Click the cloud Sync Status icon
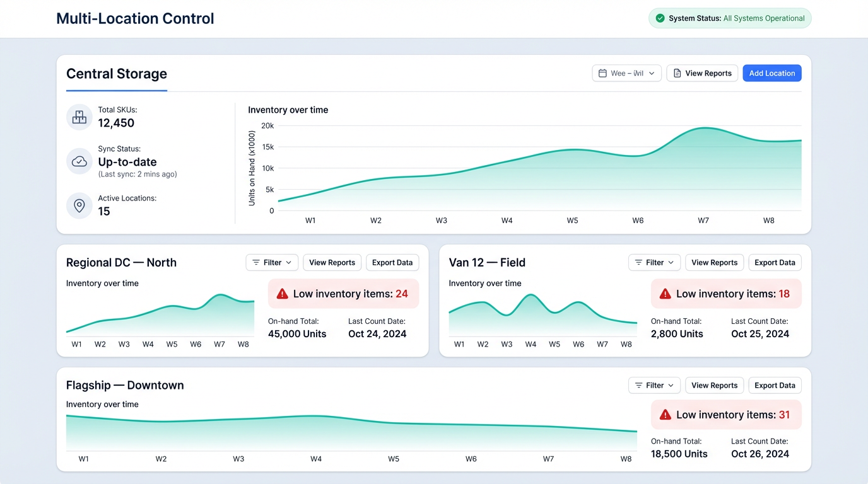The height and width of the screenshot is (484, 868). [79, 161]
